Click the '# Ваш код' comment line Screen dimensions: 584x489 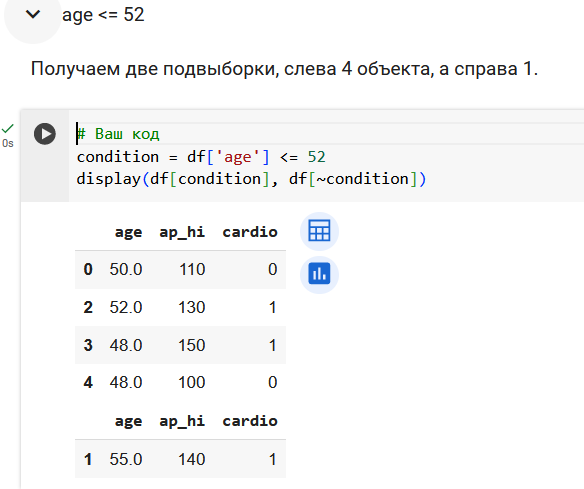(x=118, y=134)
